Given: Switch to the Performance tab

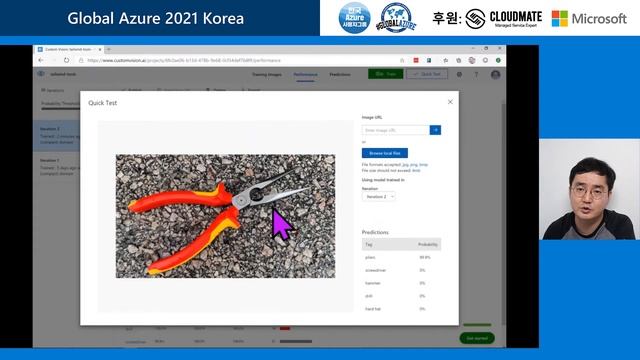Looking at the screenshot, I should tap(305, 74).
